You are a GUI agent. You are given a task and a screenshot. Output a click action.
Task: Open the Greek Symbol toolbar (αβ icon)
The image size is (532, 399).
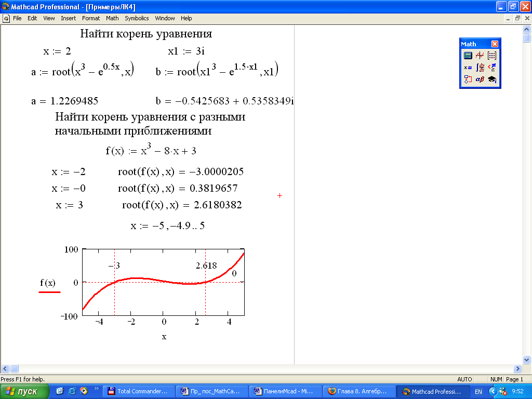point(480,79)
